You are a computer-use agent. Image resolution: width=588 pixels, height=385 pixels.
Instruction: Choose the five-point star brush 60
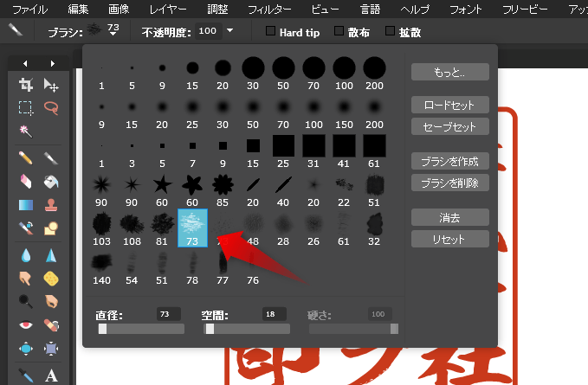coord(162,191)
